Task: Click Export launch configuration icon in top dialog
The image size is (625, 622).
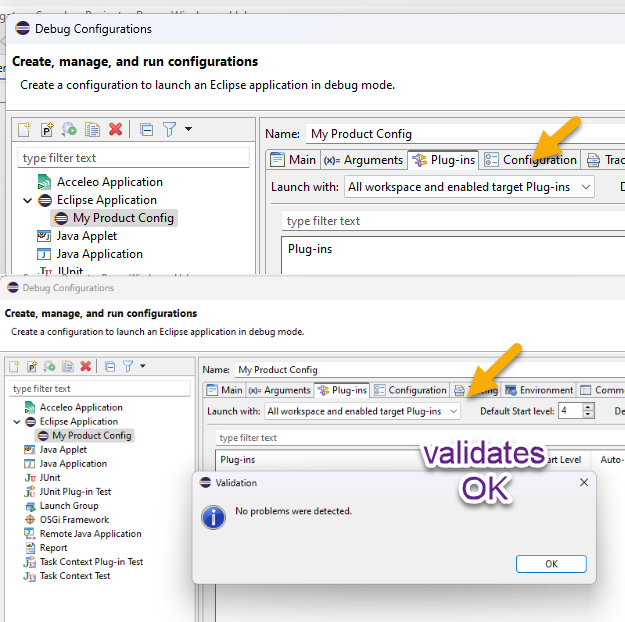Action: click(x=69, y=130)
